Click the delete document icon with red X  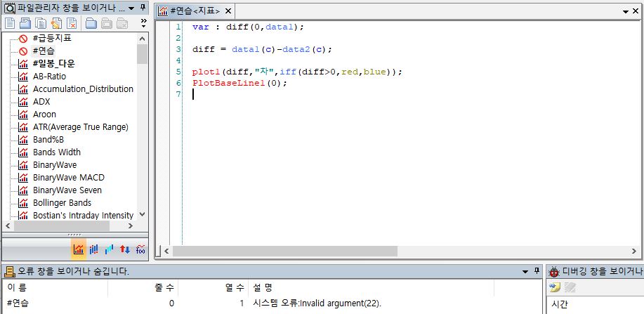coord(72,23)
